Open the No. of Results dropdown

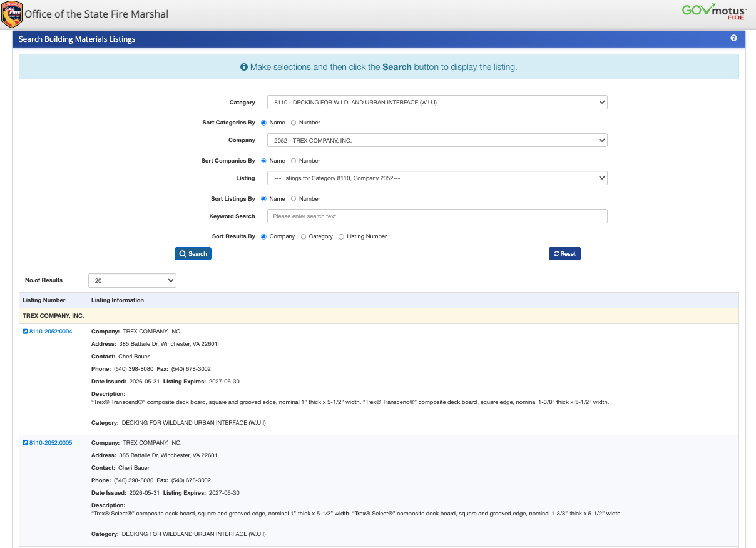pos(132,281)
